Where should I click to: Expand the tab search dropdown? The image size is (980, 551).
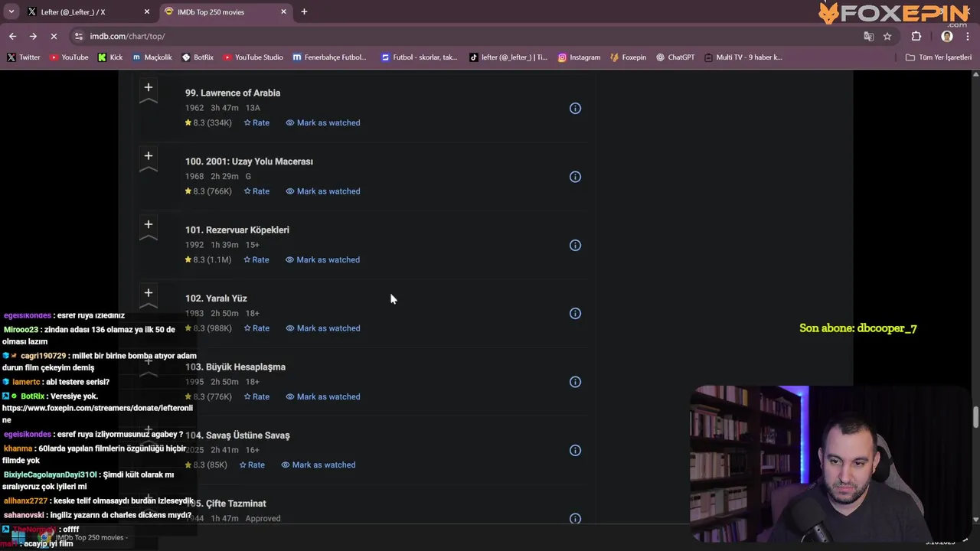11,11
